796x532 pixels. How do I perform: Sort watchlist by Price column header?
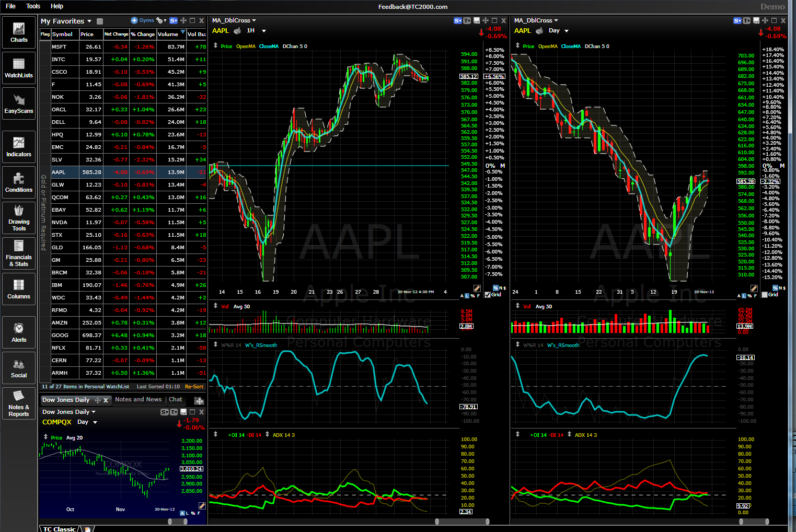pos(91,34)
